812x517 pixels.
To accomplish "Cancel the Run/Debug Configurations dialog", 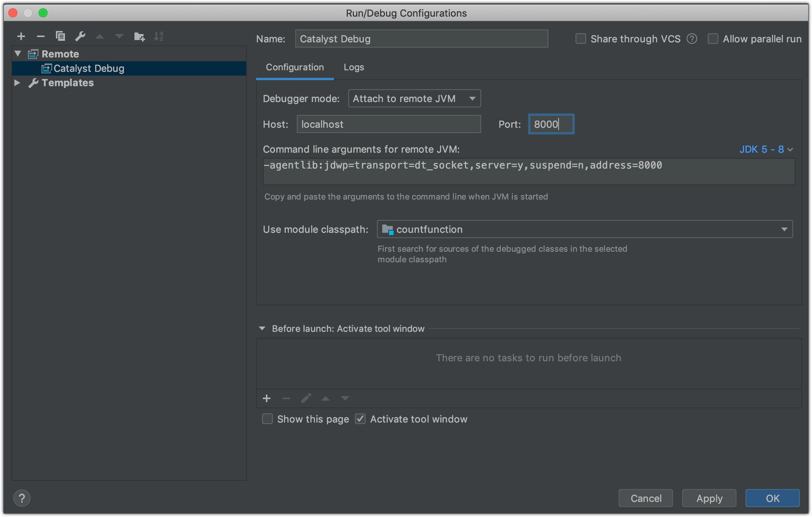I will click(645, 498).
